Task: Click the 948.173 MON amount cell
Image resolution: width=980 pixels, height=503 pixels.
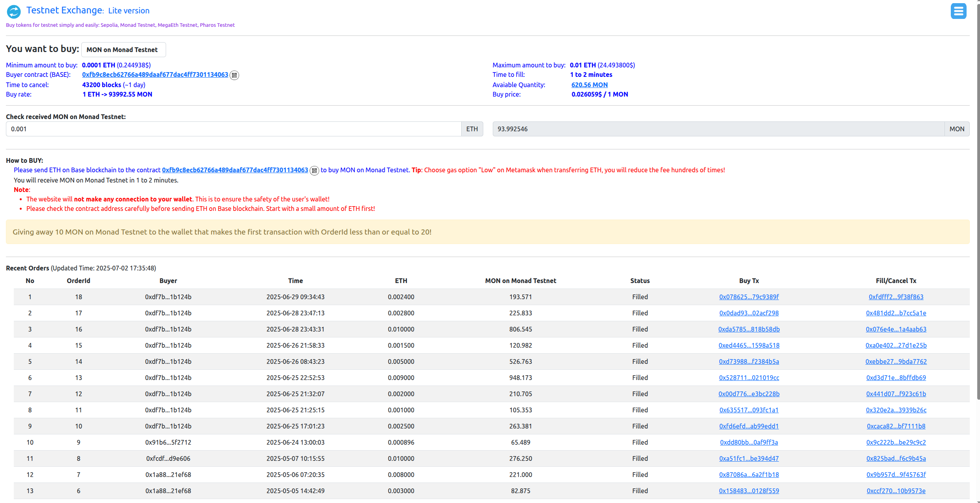Action: (x=521, y=378)
